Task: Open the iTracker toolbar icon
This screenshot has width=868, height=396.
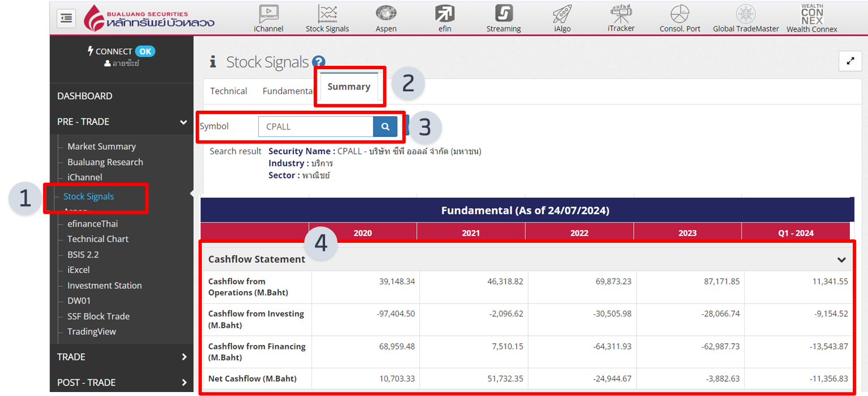Action: coord(621,18)
